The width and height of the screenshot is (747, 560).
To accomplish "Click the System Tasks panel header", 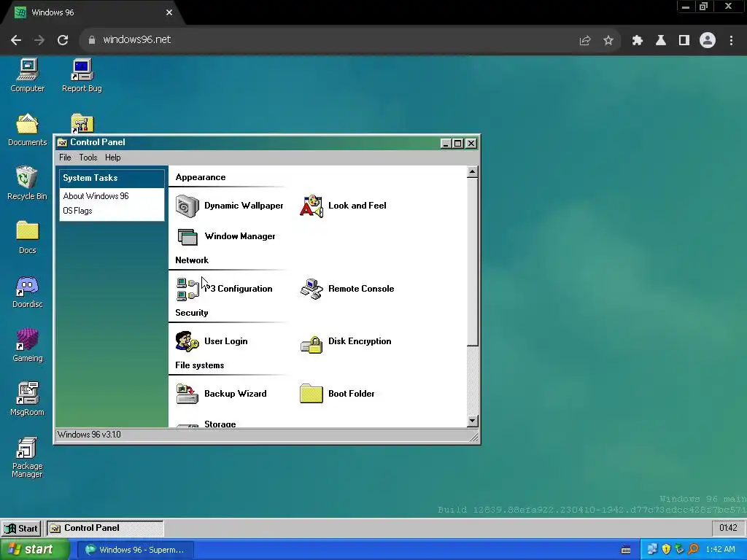I will pyautogui.click(x=112, y=178).
